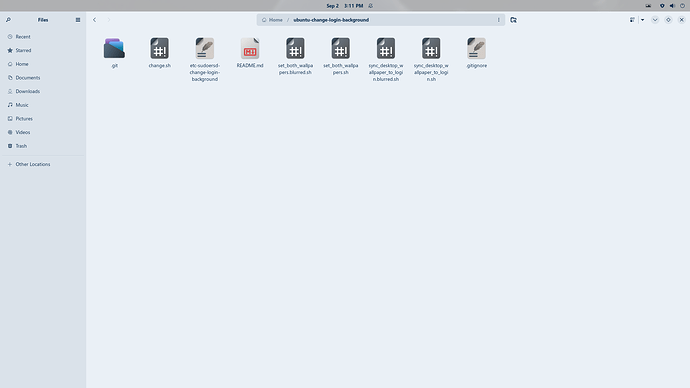Open the clock and calendar in top bar
The image size is (690, 388).
click(345, 6)
